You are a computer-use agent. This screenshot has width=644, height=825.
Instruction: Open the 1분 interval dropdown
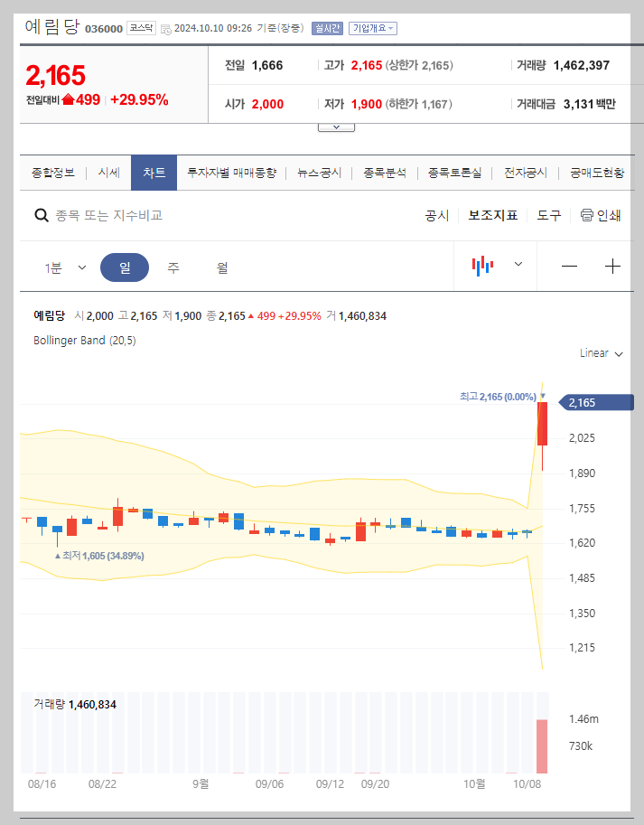coord(66,267)
